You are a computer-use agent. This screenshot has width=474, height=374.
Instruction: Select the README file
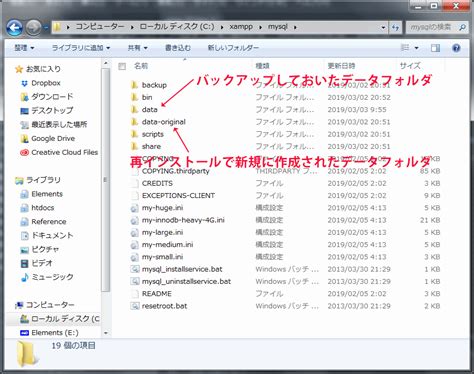[x=157, y=294]
